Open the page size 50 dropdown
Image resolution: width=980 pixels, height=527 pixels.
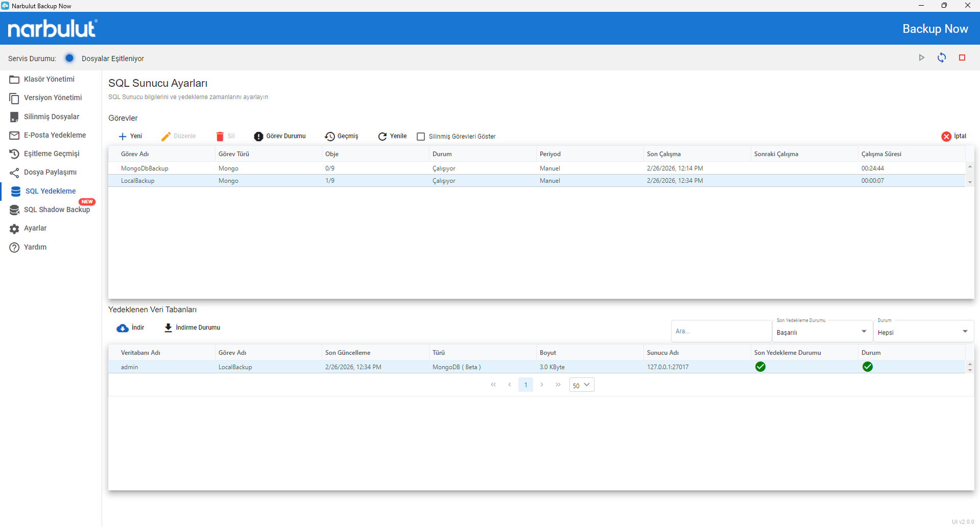tap(581, 385)
